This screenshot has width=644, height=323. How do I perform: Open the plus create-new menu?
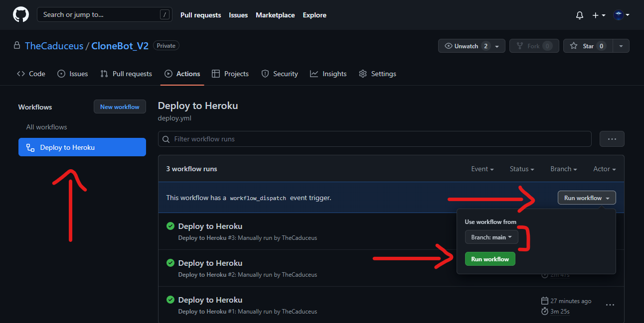click(x=599, y=15)
